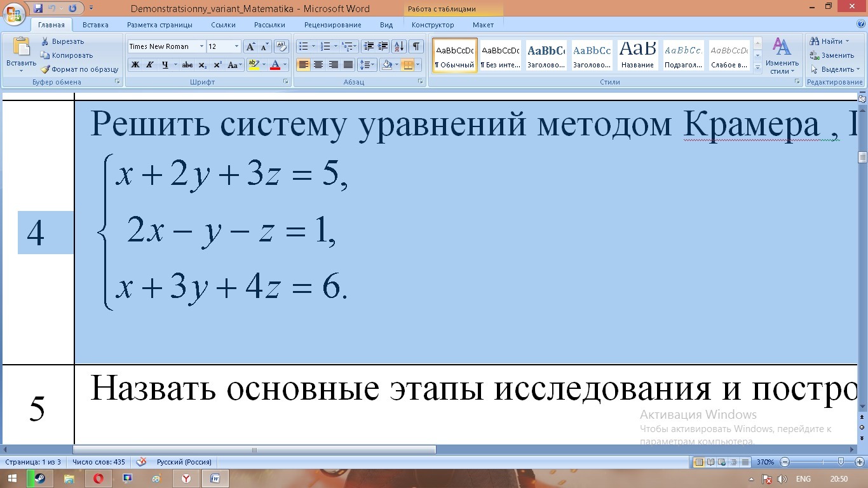Image resolution: width=868 pixels, height=488 pixels.
Task: Select the Без интервала style thumbnail
Action: (x=499, y=56)
